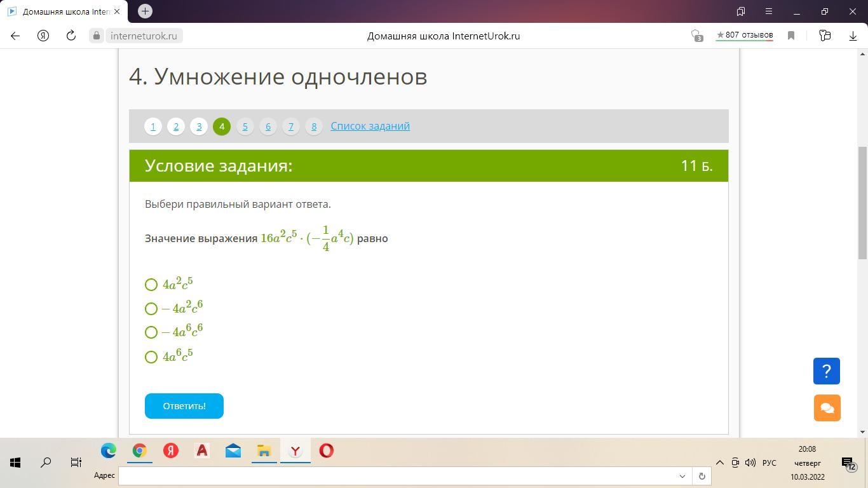Show hidden tray icons chevron
Screen dimensions: 868x488
click(720, 463)
